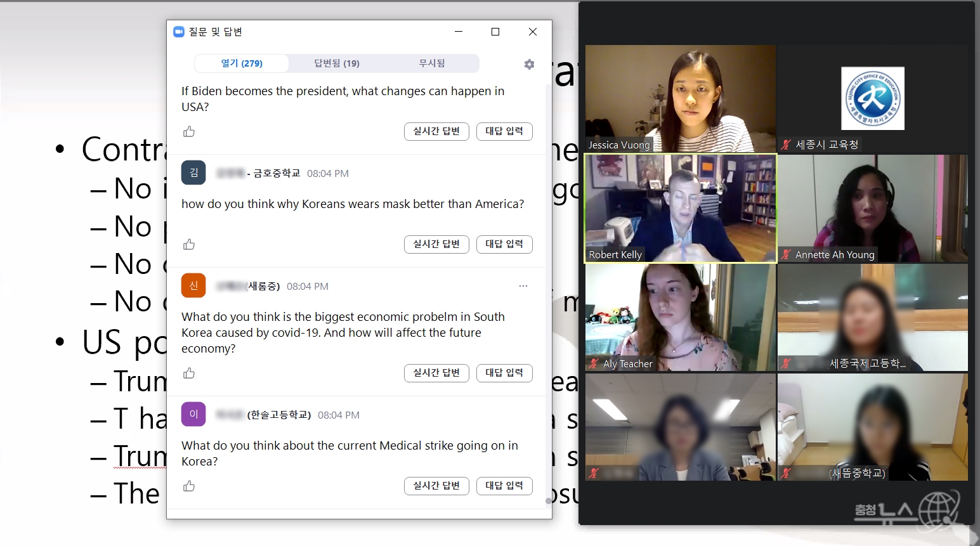Select Robert Kelly's video tile

pyautogui.click(x=680, y=208)
